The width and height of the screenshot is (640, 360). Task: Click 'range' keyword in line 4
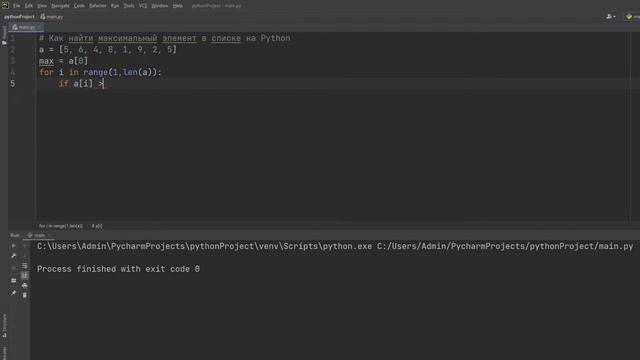coord(96,73)
